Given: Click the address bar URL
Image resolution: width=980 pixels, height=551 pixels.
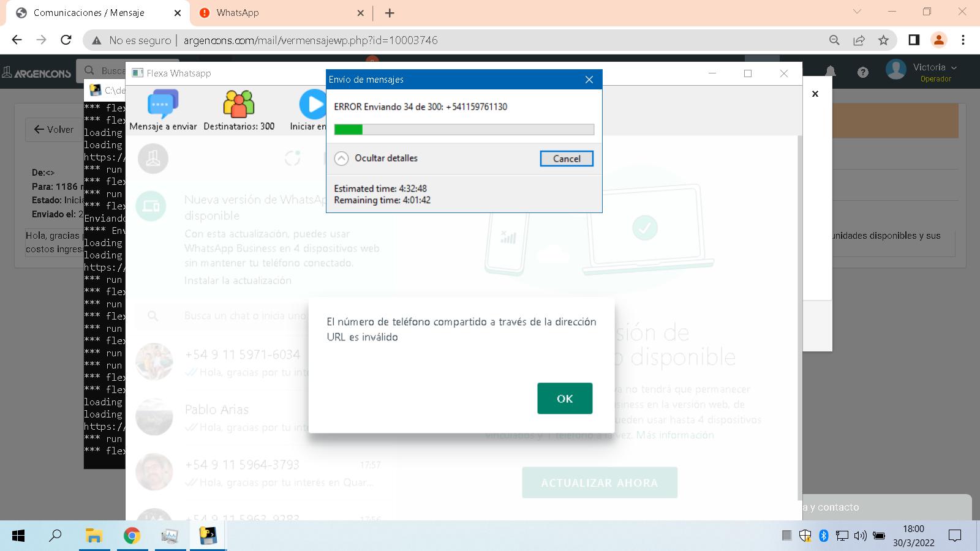Looking at the screenshot, I should click(311, 40).
